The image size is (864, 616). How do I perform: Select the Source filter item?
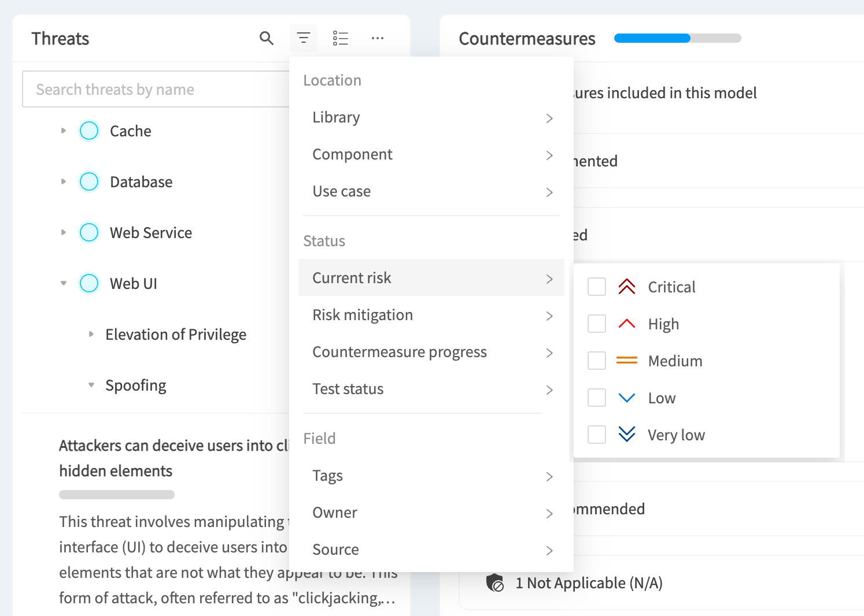pyautogui.click(x=431, y=550)
